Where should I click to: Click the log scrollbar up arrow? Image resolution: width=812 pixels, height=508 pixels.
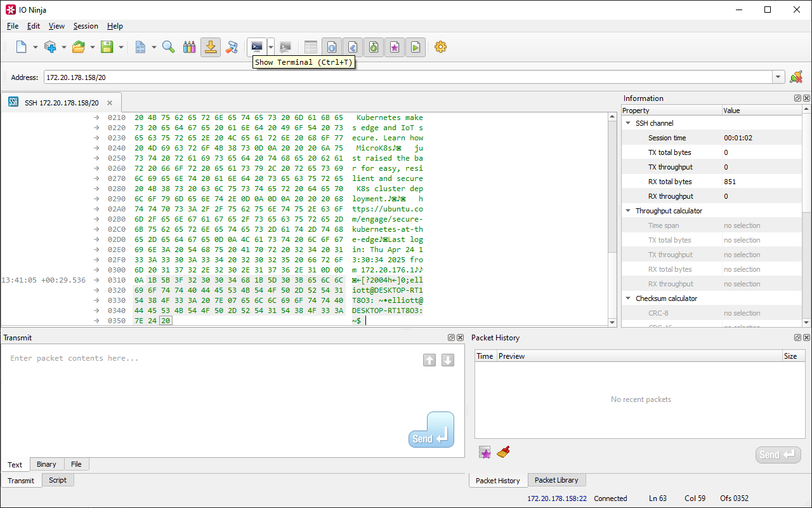[x=612, y=117]
